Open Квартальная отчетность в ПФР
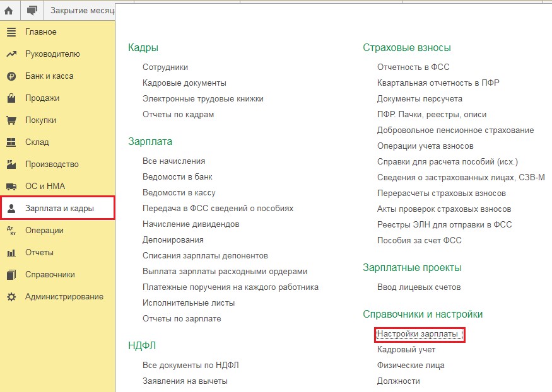This screenshot has height=392, width=552. click(438, 83)
